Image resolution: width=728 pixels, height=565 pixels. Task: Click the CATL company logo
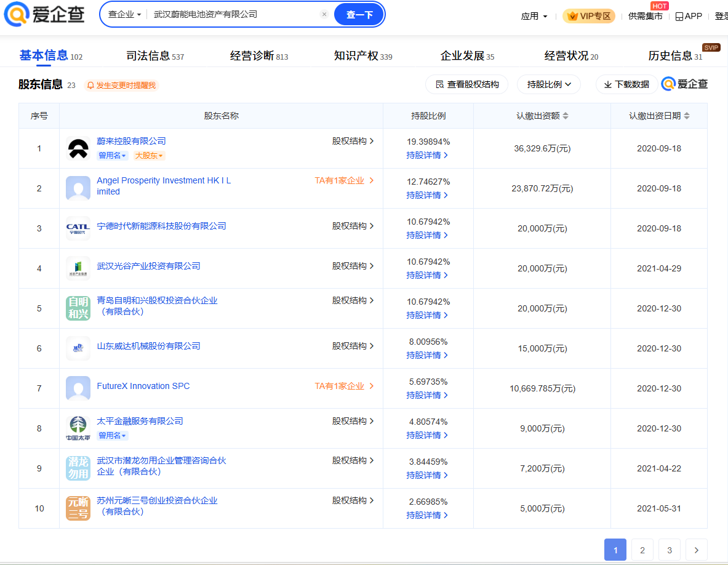pos(78,228)
